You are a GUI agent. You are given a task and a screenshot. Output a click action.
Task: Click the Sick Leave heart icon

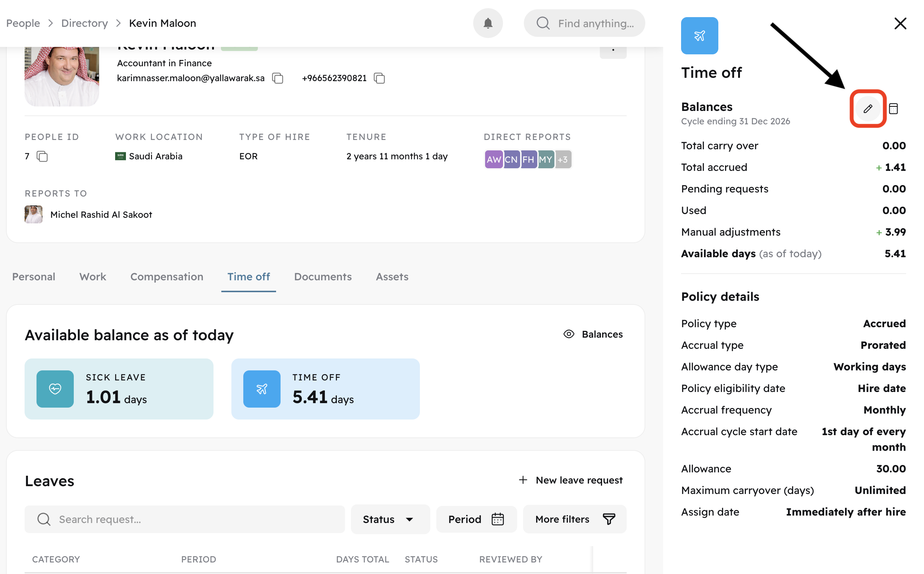(x=55, y=389)
